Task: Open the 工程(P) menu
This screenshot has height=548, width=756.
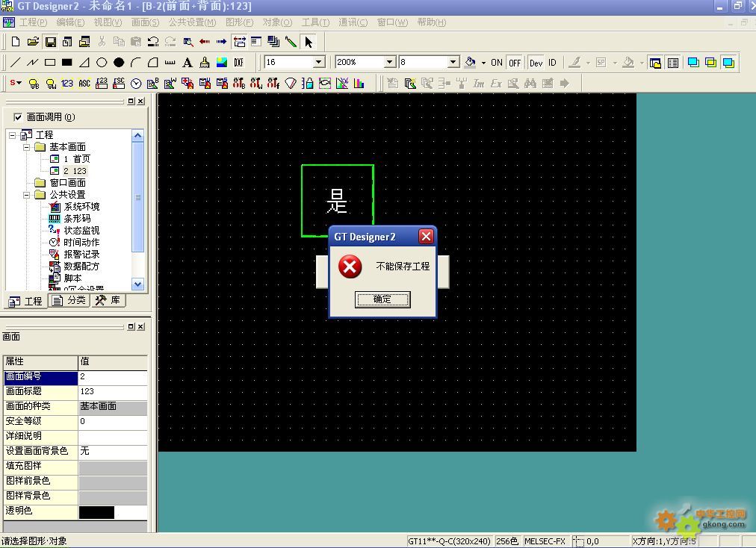Action: pyautogui.click(x=33, y=22)
